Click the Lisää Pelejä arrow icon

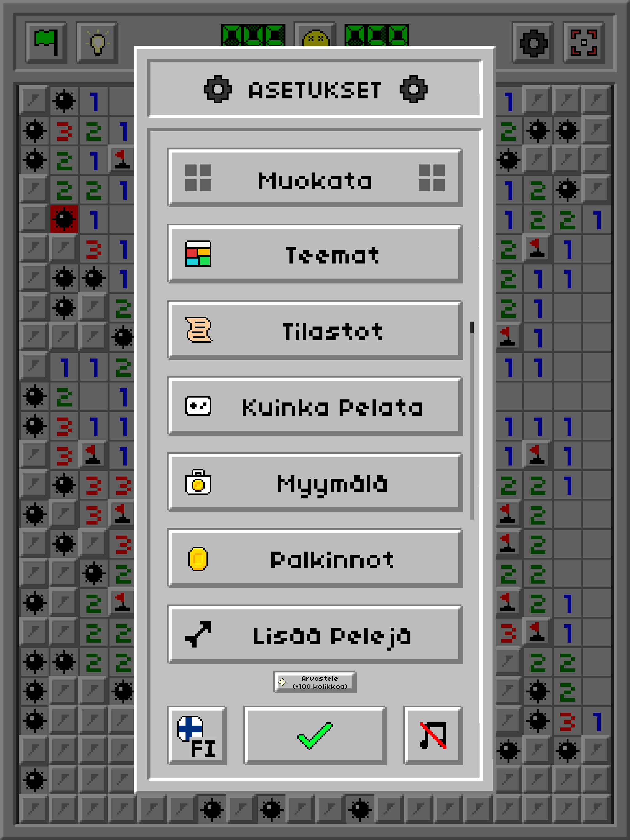(x=198, y=634)
